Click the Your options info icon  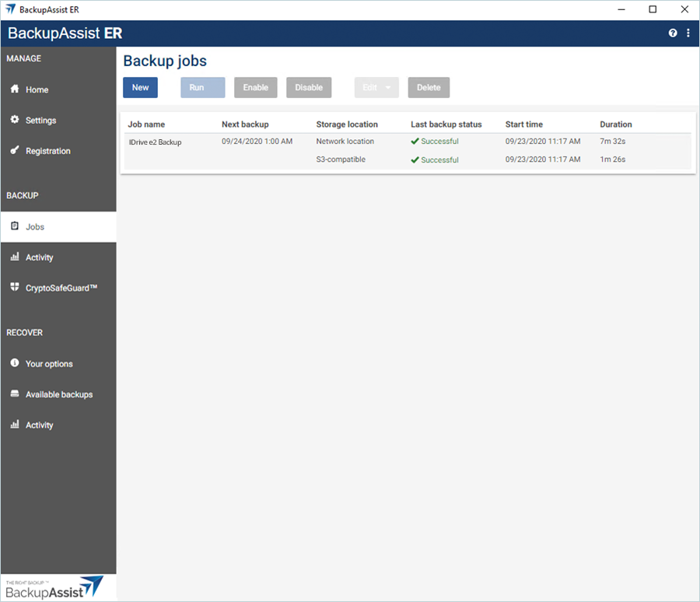(x=14, y=364)
